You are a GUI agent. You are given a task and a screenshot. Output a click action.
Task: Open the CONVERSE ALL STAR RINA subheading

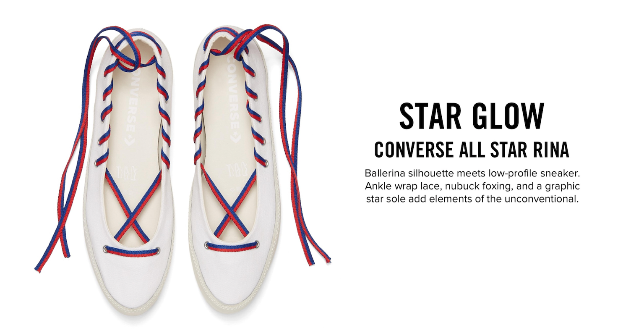[x=472, y=150]
